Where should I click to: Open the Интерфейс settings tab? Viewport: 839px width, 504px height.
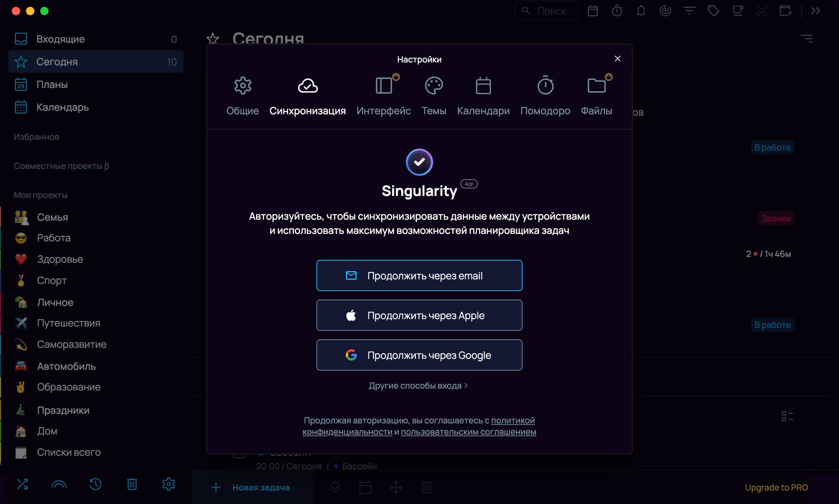point(384,96)
